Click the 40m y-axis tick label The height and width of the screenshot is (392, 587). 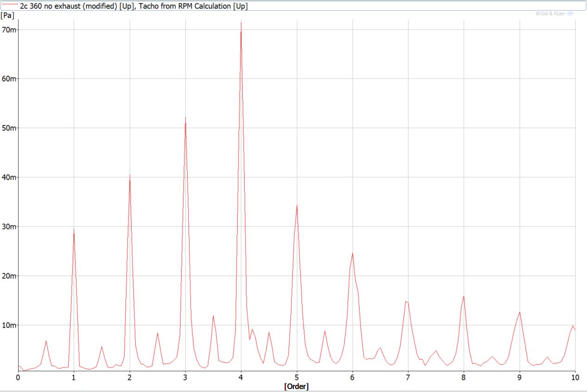(x=9, y=177)
